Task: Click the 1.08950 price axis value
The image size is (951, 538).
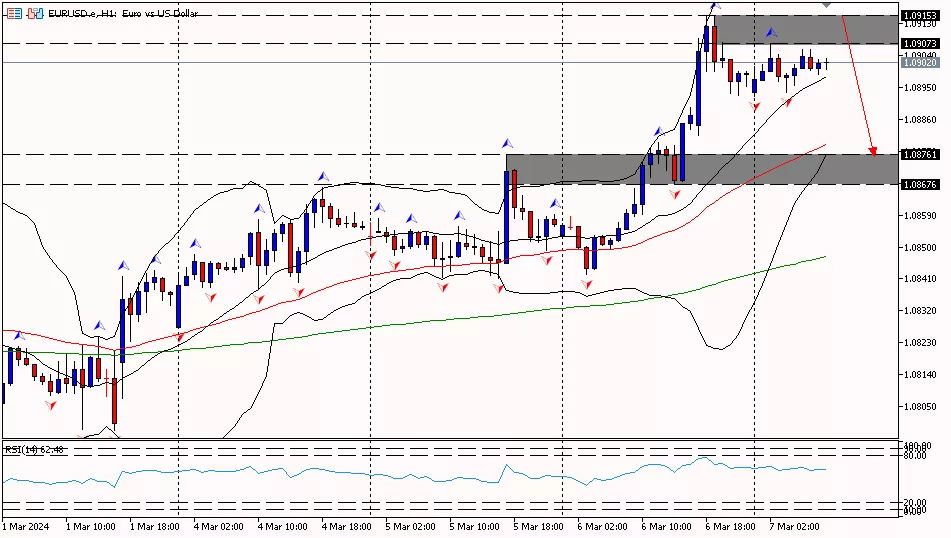Action: (920, 87)
